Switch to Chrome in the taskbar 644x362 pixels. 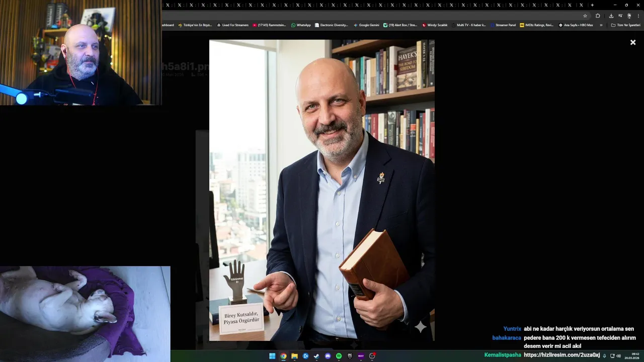(x=283, y=356)
